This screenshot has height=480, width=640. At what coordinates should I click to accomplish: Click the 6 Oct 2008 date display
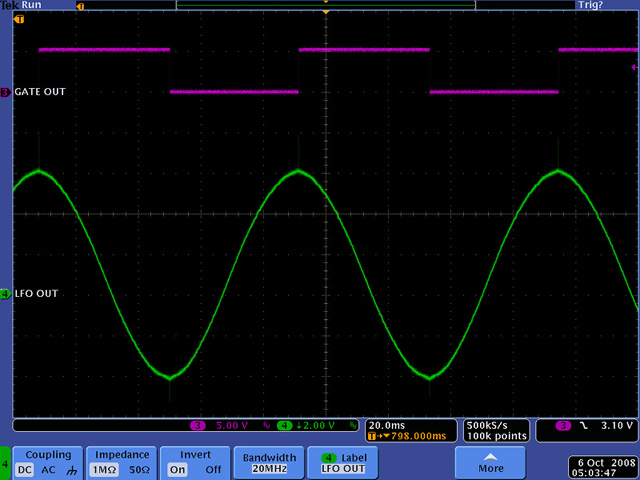point(607,463)
